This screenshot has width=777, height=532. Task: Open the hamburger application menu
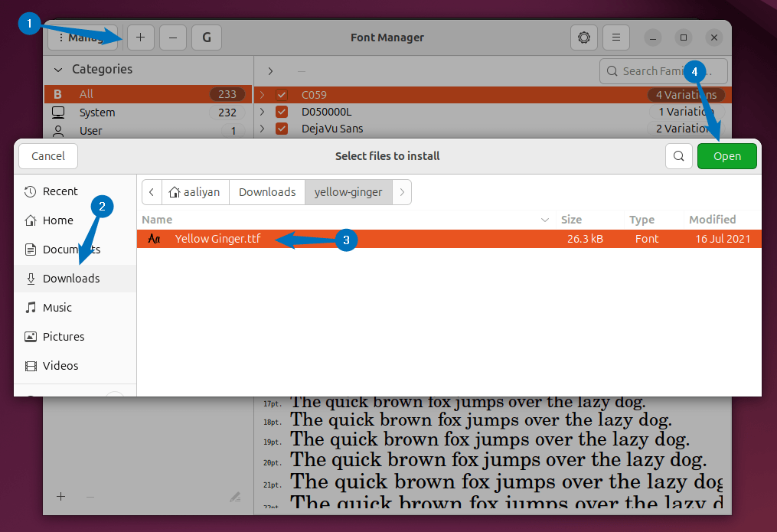[616, 37]
